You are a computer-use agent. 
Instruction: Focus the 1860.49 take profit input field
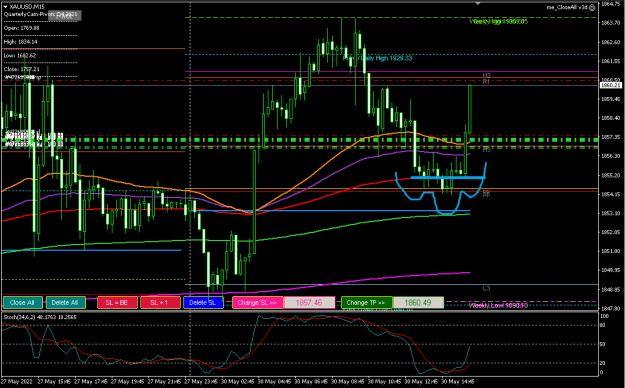pos(418,302)
